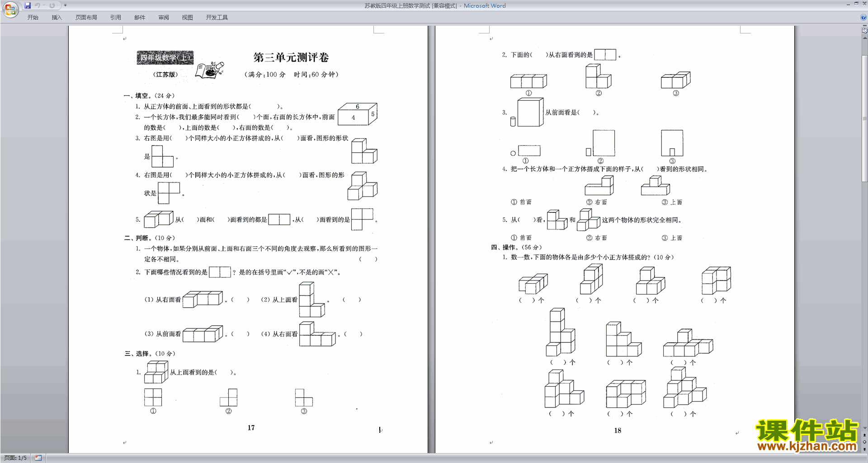Click page number 17

[x=251, y=428]
